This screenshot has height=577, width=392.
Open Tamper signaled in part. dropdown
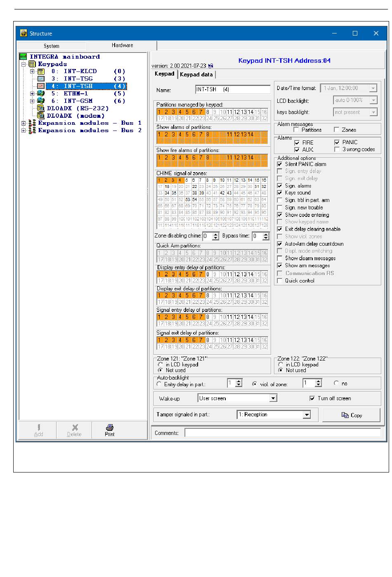pos(307,415)
